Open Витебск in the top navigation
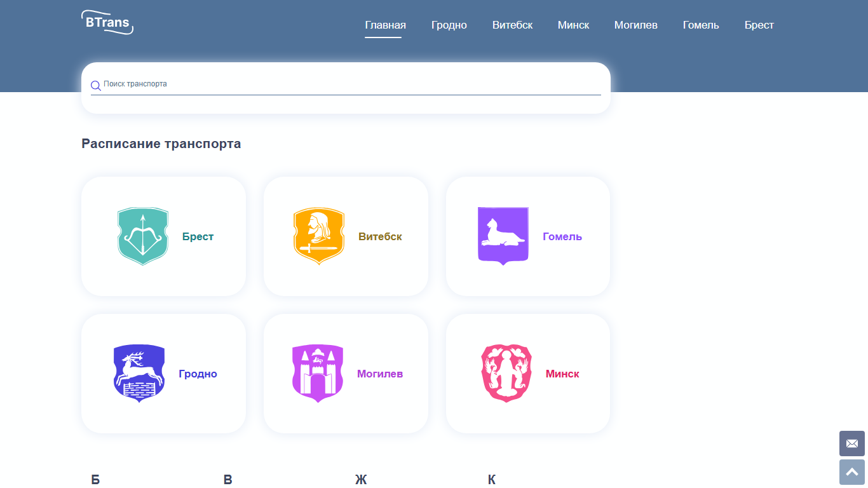The width and height of the screenshot is (868, 488). click(x=513, y=25)
